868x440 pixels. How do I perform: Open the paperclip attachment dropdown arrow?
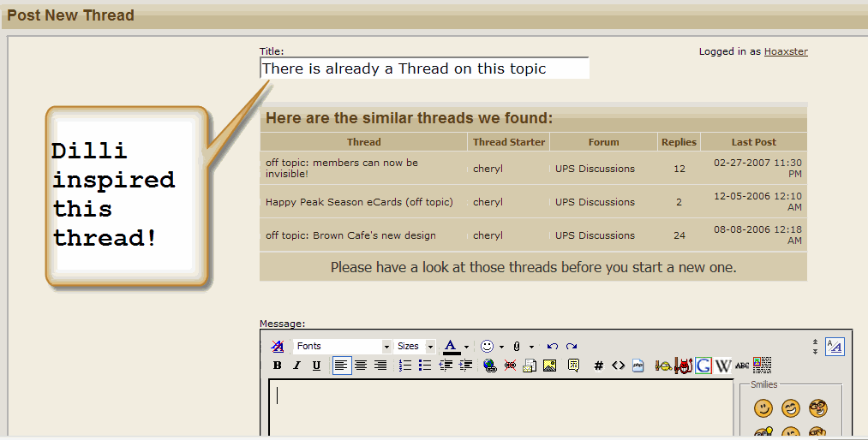tap(531, 347)
